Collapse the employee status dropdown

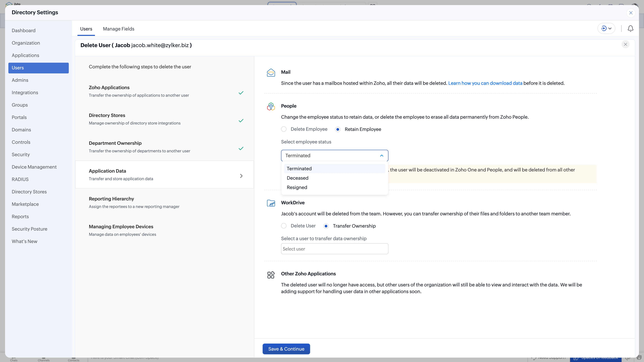pyautogui.click(x=382, y=155)
